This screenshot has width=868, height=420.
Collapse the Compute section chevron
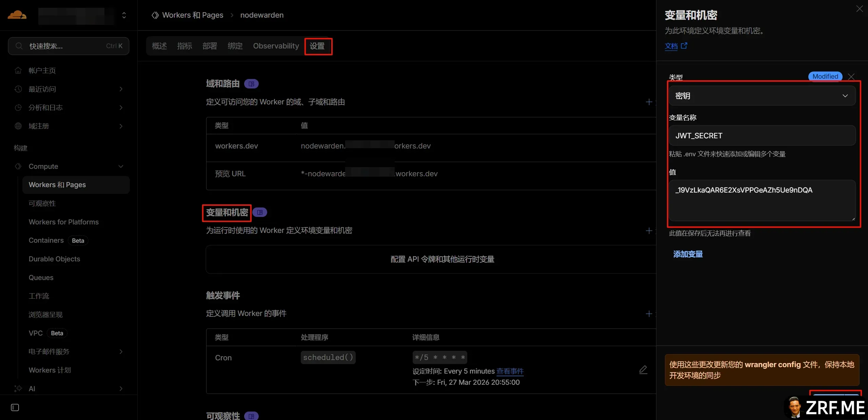[121, 166]
